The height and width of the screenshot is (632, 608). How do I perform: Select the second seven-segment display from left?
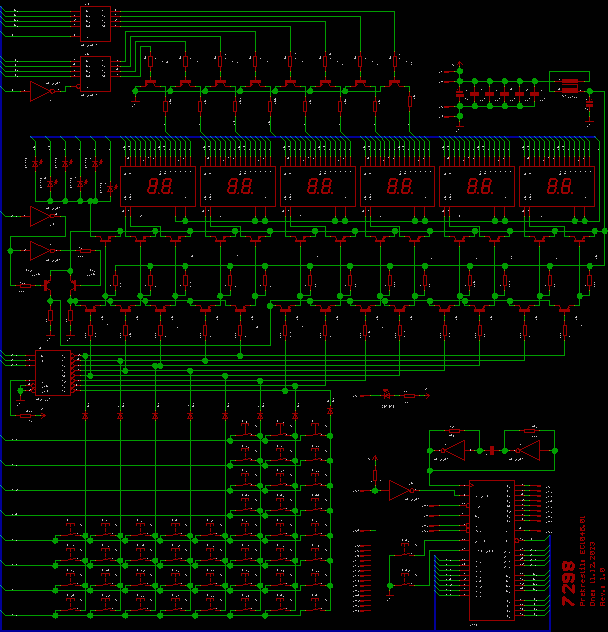[x=237, y=186]
